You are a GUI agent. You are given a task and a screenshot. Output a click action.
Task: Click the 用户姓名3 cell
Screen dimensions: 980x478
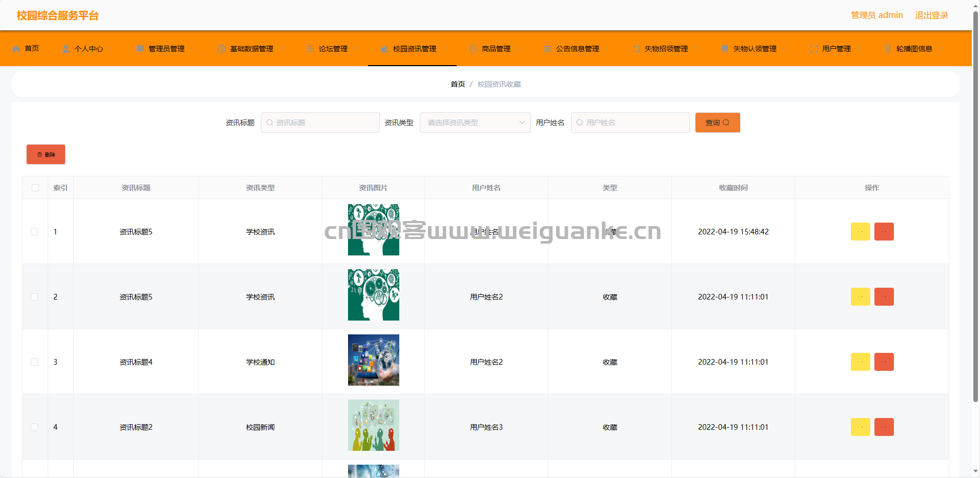486,427
